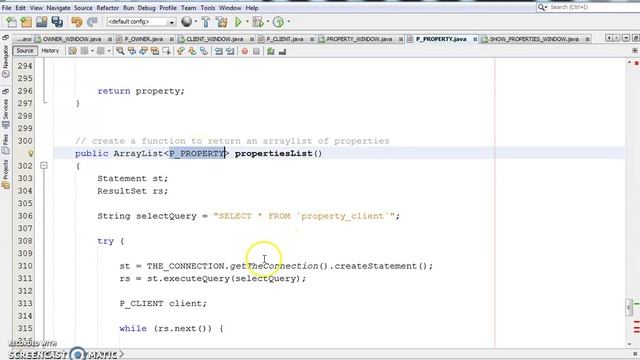The width and height of the screenshot is (640, 360).
Task: Switch to P_CLIENT.java tab
Action: 284,39
